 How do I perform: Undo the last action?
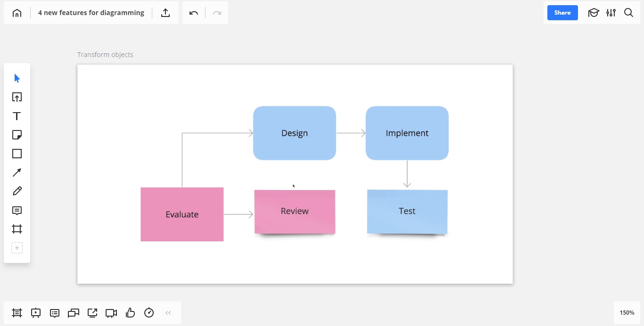(194, 13)
